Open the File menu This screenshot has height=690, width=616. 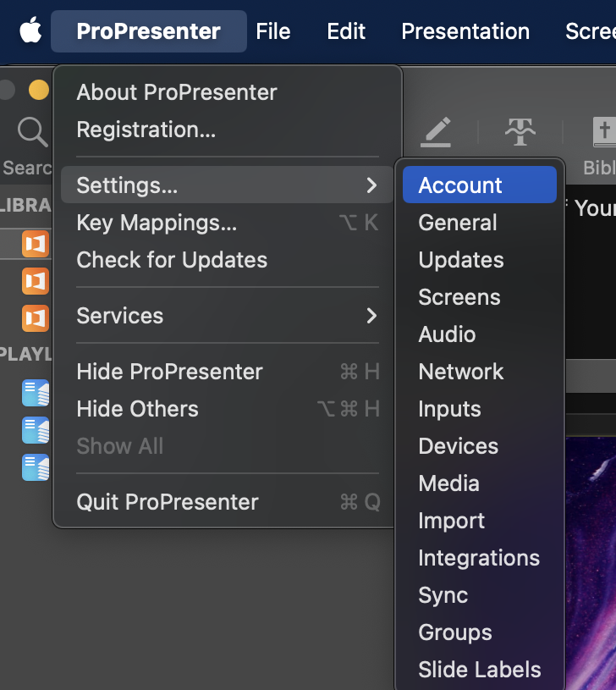[273, 31]
